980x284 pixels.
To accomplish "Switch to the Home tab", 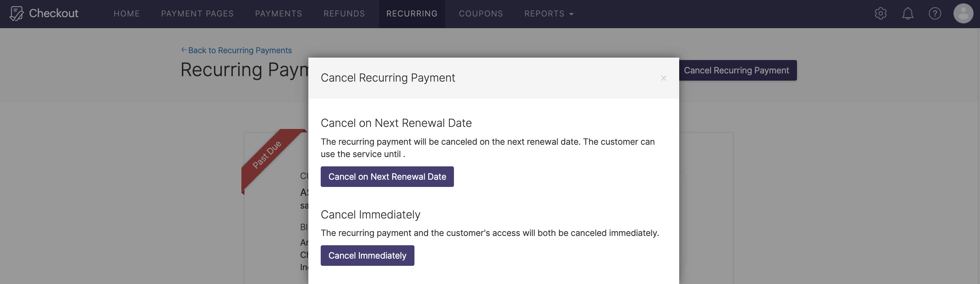I will 127,14.
